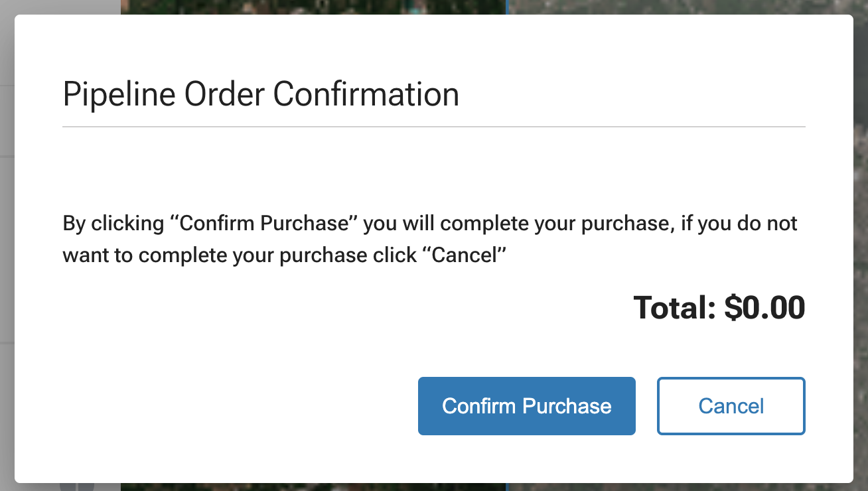868x491 pixels.
Task: Click the $0.00 value in the total
Action: tap(764, 308)
